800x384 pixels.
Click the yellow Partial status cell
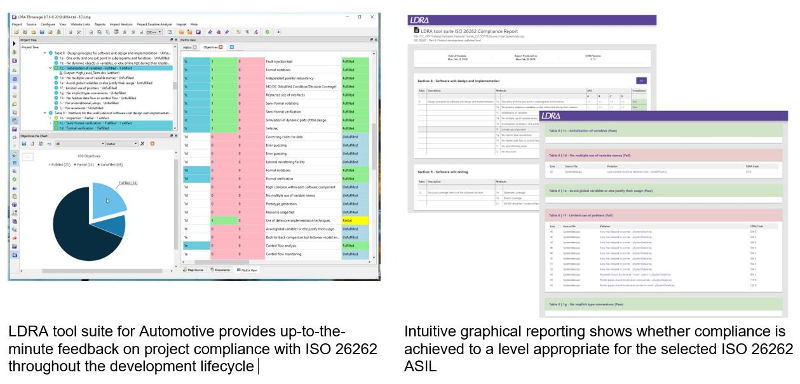coord(355,220)
